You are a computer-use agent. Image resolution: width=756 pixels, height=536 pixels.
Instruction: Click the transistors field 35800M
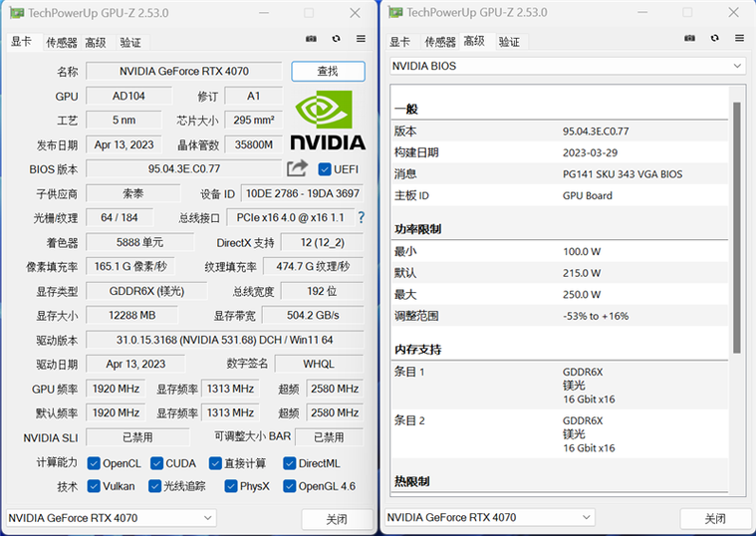point(254,144)
